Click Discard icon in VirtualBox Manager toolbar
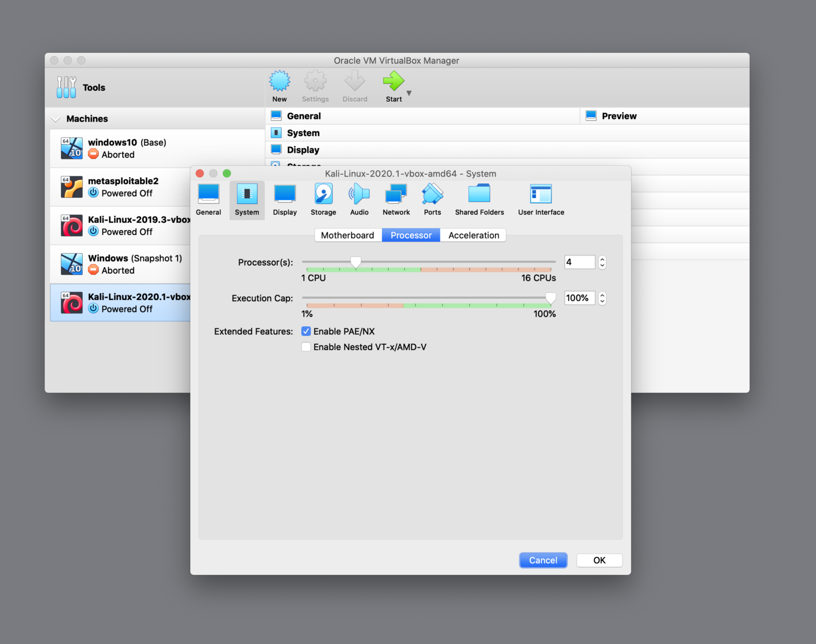Screen dimensions: 816x644 (x=355, y=81)
